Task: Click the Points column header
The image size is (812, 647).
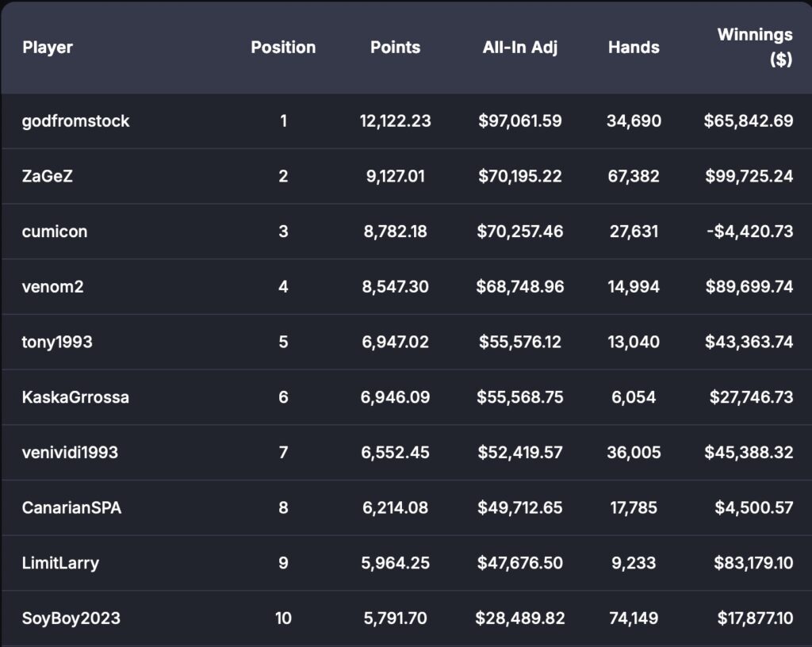Action: (395, 48)
